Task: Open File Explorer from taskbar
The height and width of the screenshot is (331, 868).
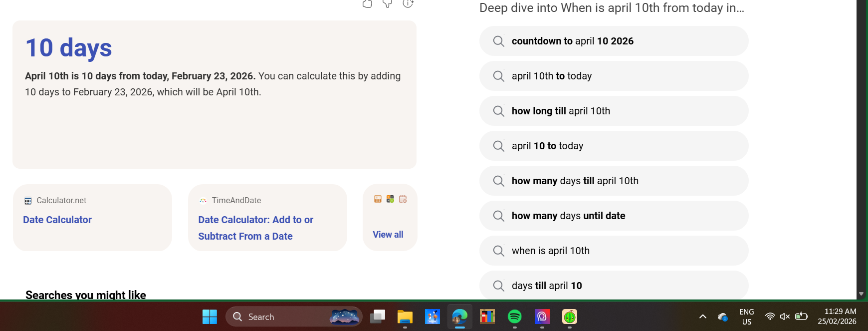Action: pyautogui.click(x=405, y=317)
